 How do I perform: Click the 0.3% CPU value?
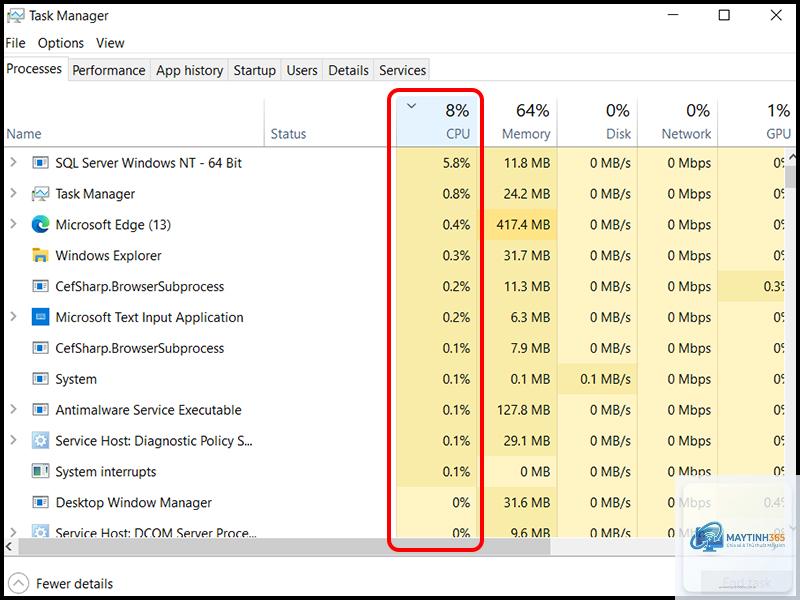(456, 255)
